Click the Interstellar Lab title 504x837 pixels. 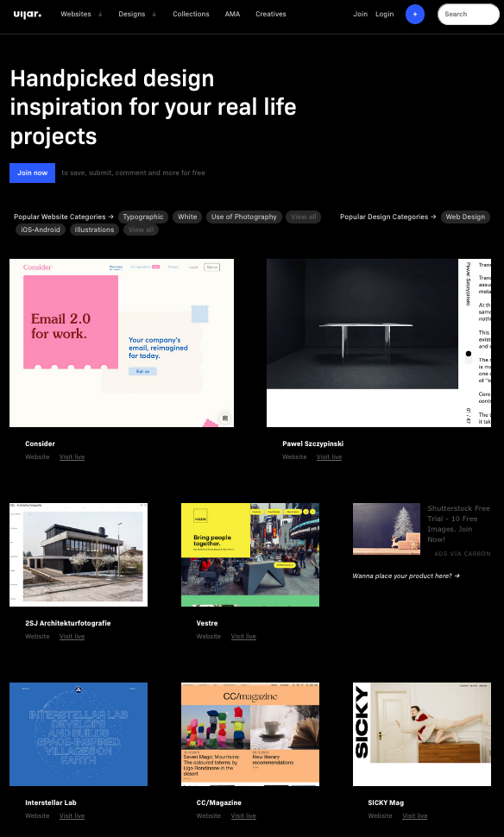pyautogui.click(x=51, y=802)
